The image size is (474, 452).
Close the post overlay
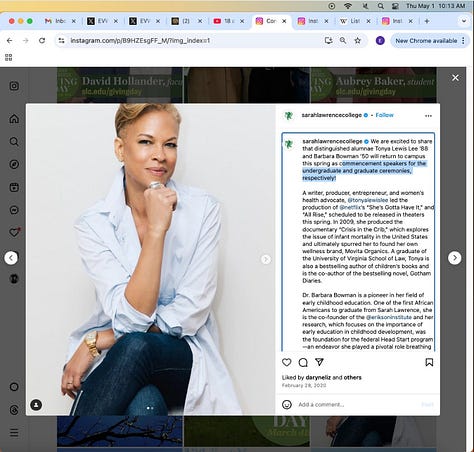pos(455,78)
